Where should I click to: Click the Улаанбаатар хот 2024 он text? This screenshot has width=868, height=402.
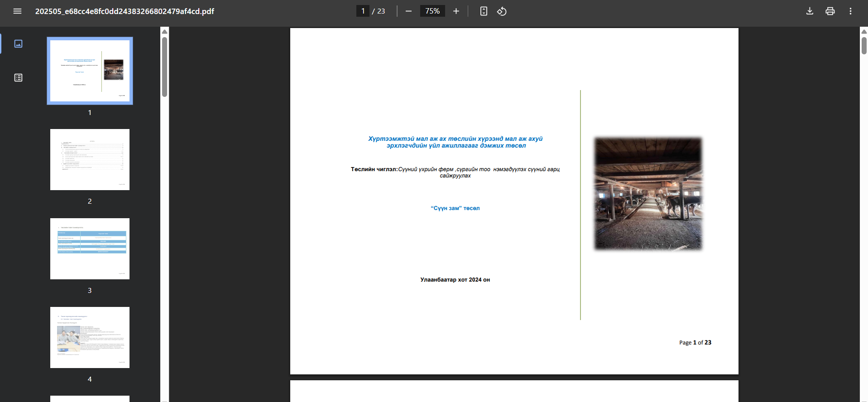coord(455,280)
